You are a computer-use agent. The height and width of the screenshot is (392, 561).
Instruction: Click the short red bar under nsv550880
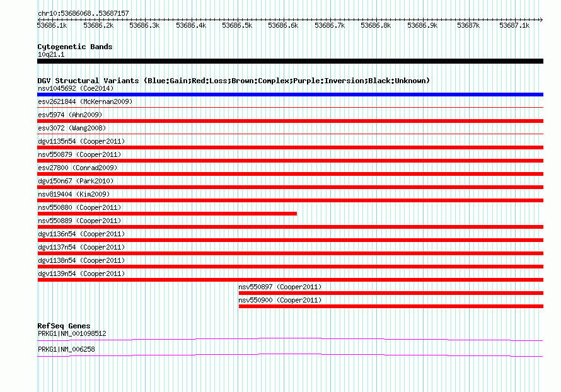click(x=167, y=214)
